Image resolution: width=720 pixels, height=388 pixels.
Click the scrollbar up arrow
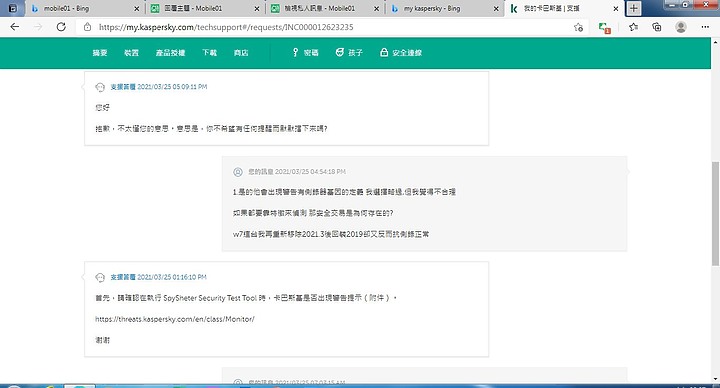[715, 42]
